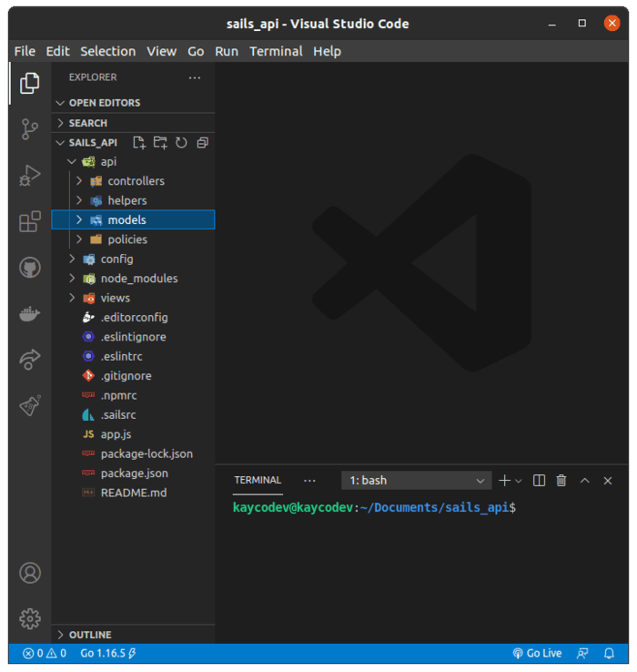This screenshot has width=637, height=672.
Task: Expand the views folder
Action: coord(133,299)
